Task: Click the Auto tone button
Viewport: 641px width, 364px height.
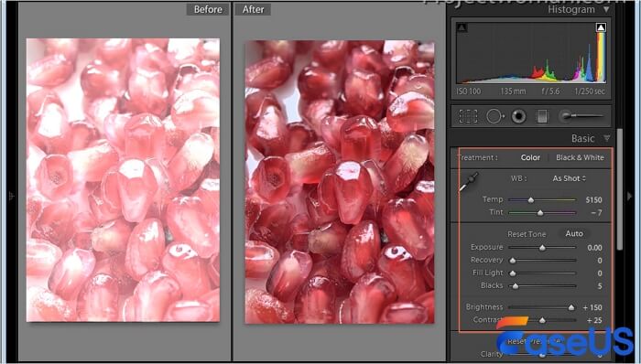Action: [574, 234]
